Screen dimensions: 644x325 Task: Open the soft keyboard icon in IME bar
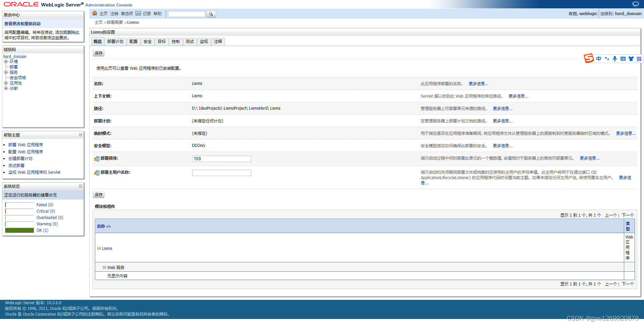click(x=623, y=59)
